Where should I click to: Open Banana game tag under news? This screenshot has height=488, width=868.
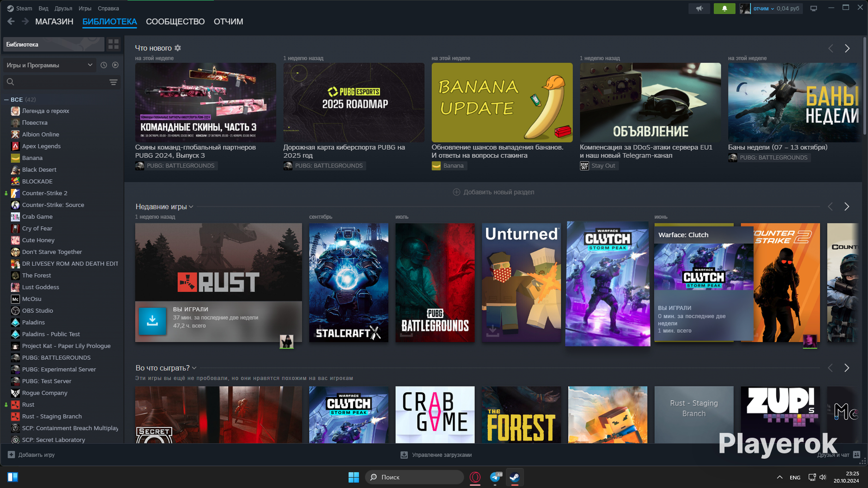(x=449, y=166)
